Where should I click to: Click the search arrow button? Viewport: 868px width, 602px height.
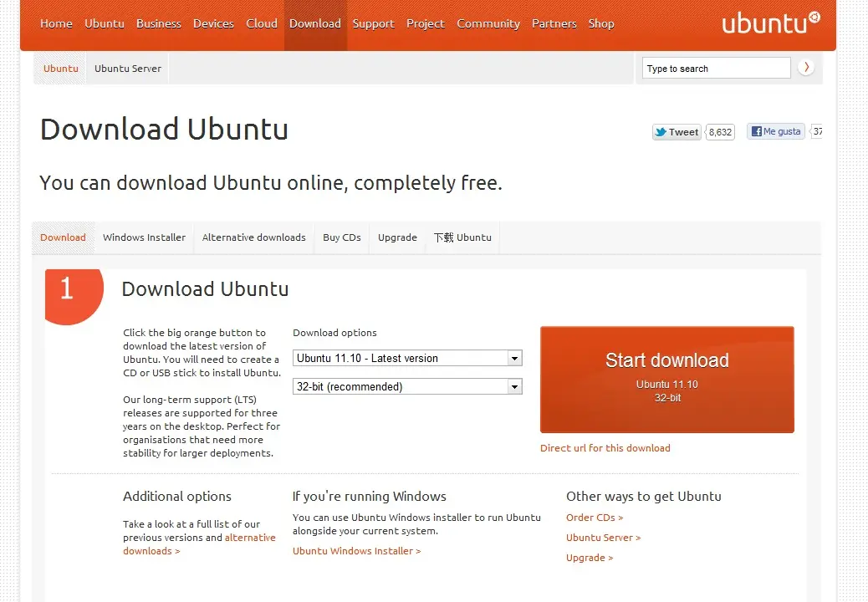[806, 68]
